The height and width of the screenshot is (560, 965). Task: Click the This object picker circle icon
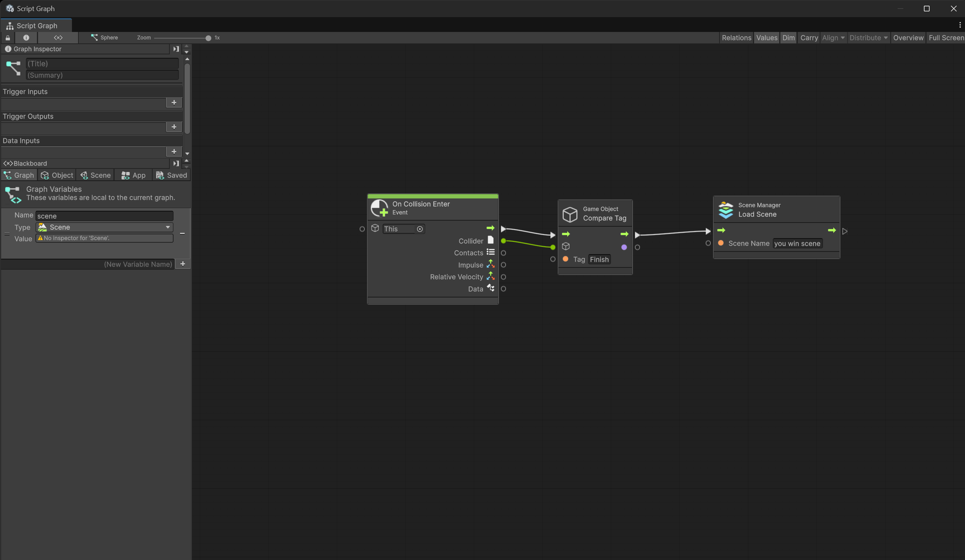pos(420,229)
